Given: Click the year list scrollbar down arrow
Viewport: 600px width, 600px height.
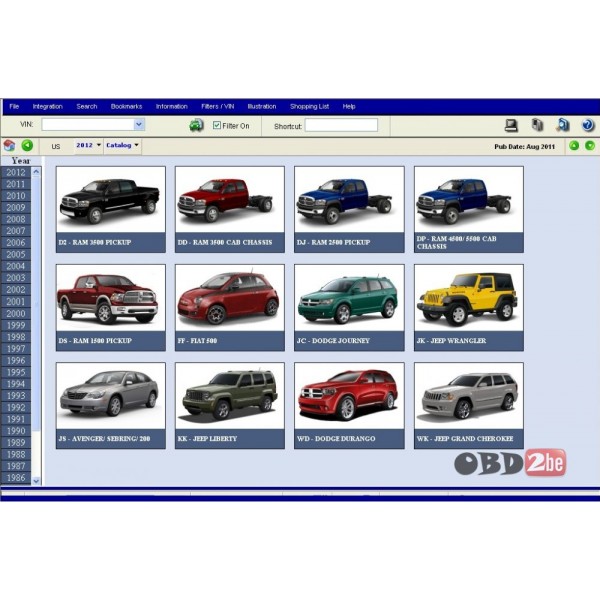Looking at the screenshot, I should click(36, 481).
